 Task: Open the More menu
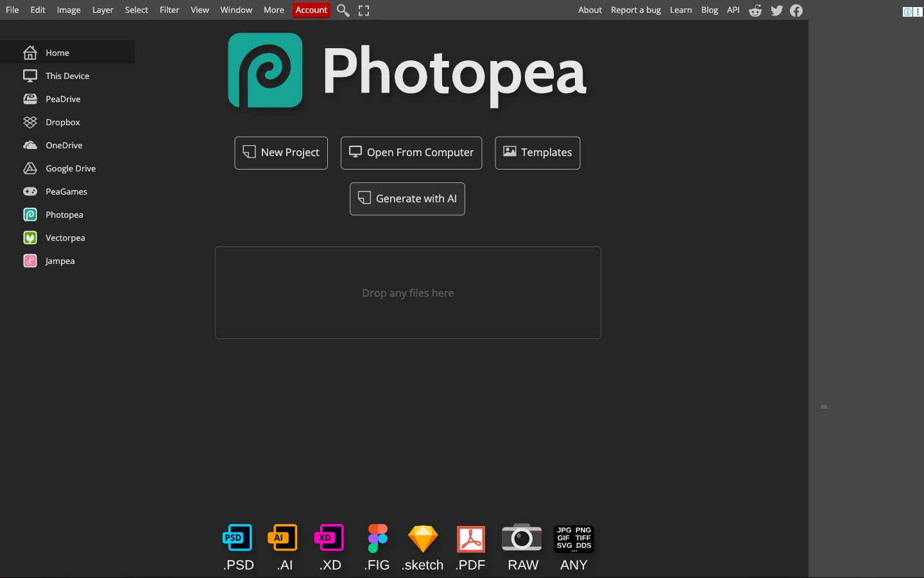click(x=274, y=10)
